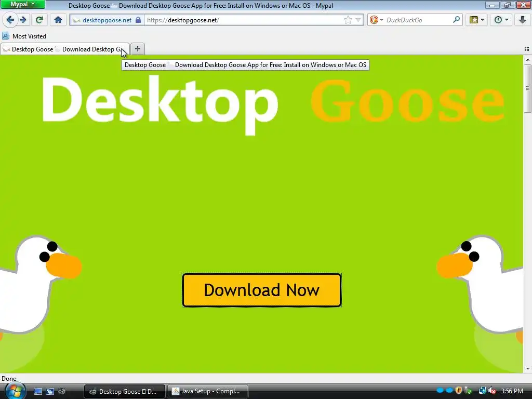Image resolution: width=532 pixels, height=399 pixels.
Task: Click the Download Now button
Action: [262, 290]
